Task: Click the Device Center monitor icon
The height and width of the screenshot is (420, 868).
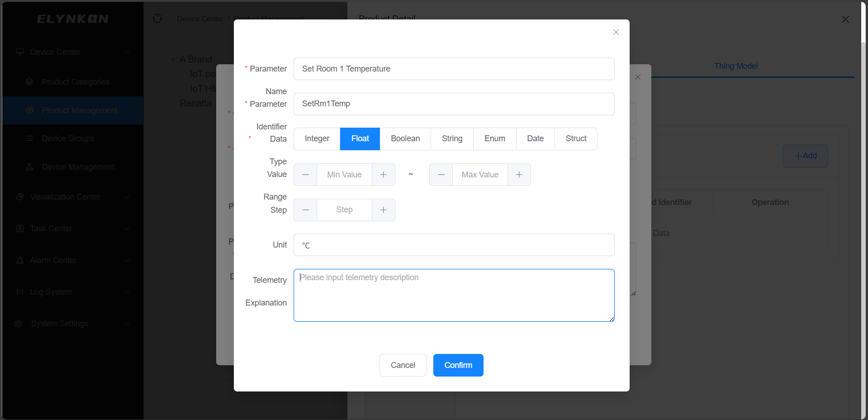Action: pyautogui.click(x=20, y=52)
